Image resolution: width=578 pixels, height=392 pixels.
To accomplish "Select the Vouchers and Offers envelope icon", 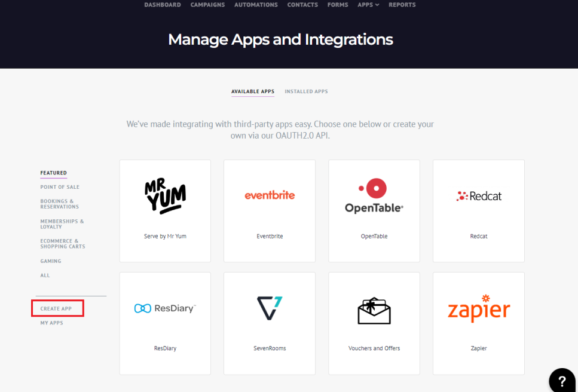I will pos(374,311).
